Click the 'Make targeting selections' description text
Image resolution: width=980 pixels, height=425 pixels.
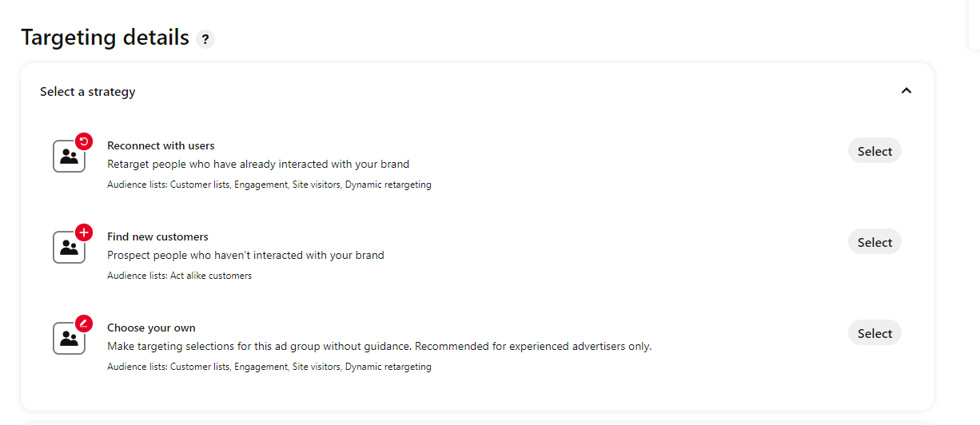pyautogui.click(x=380, y=346)
